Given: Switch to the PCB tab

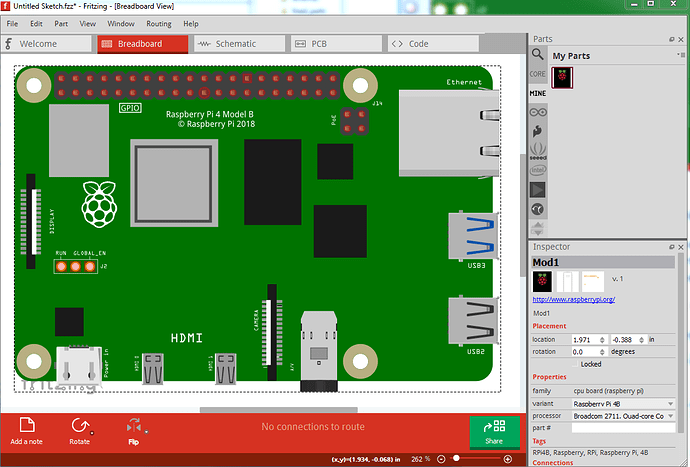Looking at the screenshot, I should click(x=336, y=44).
